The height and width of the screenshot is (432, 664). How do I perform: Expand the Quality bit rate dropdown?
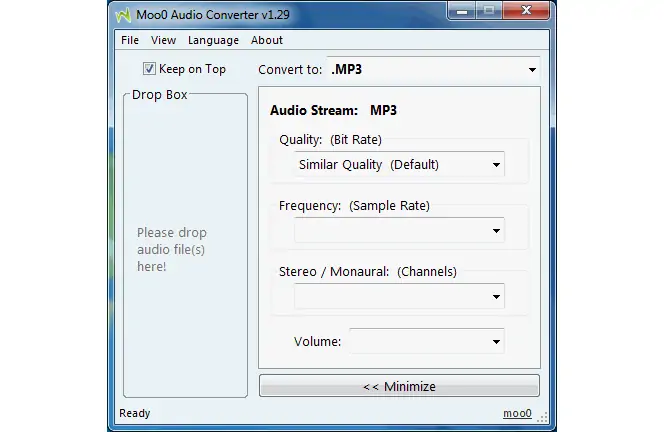tap(399, 164)
